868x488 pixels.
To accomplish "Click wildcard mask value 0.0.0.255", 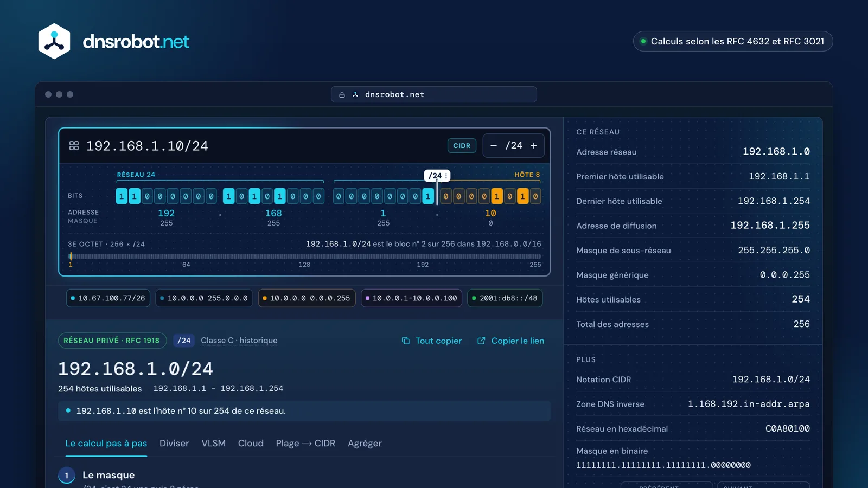I will [x=785, y=275].
